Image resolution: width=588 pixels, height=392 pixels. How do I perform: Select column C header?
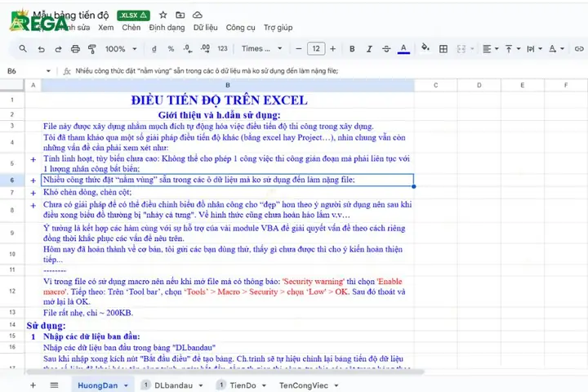[x=436, y=86]
